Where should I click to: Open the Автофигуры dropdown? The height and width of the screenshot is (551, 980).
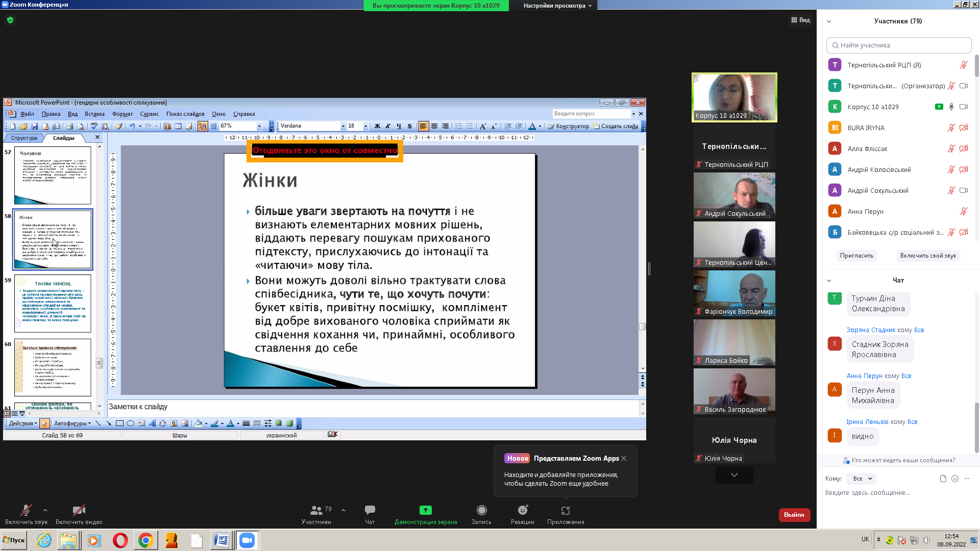pyautogui.click(x=72, y=423)
